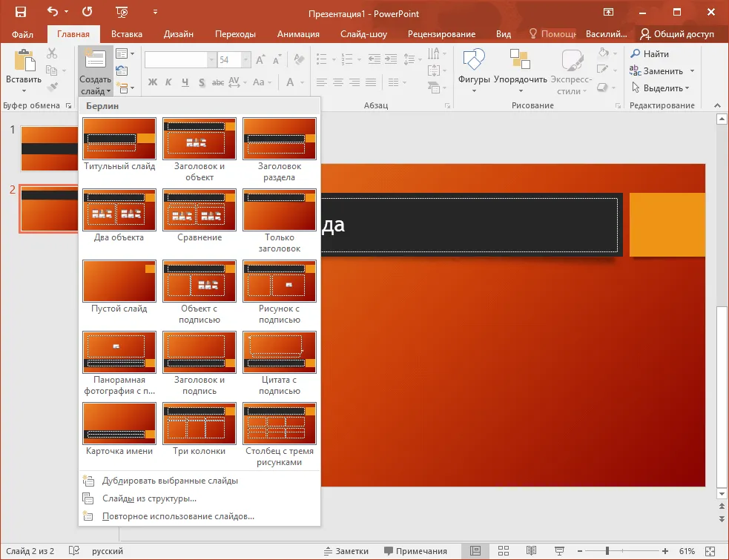The height and width of the screenshot is (560, 729).
Task: Open Reading view from status bar
Action: [x=531, y=551]
